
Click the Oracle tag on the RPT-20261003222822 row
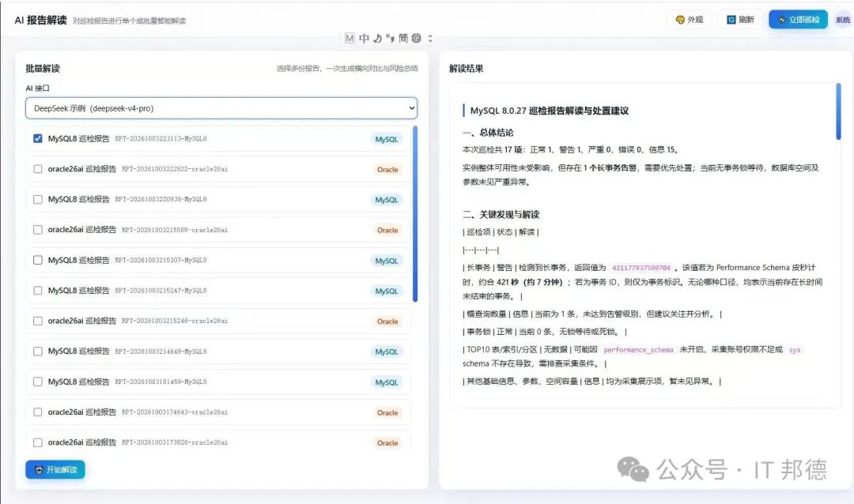pos(387,170)
